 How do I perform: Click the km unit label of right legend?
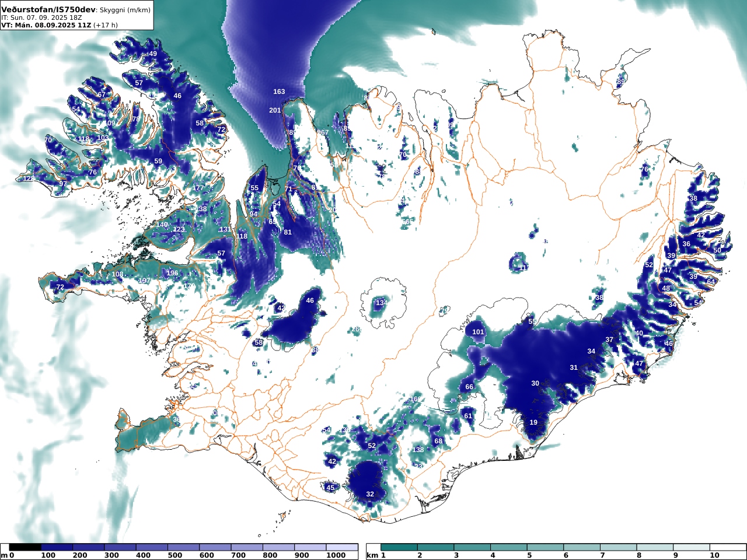pos(373,555)
